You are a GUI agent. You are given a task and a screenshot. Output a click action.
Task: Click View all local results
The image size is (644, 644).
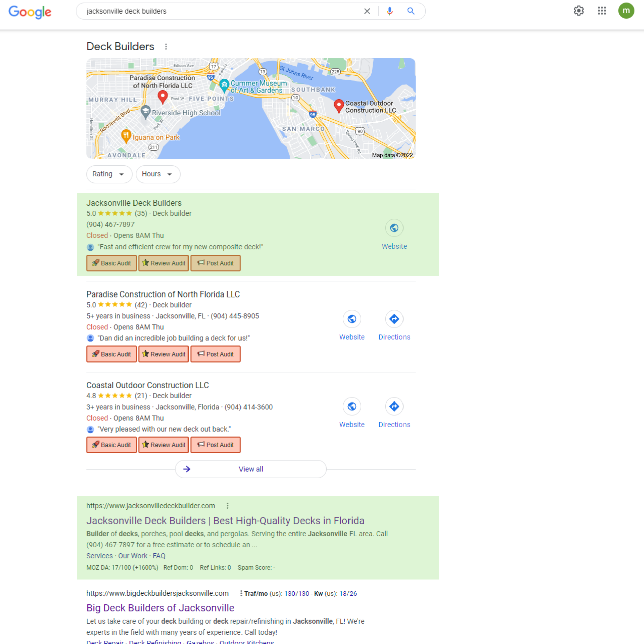(x=251, y=469)
